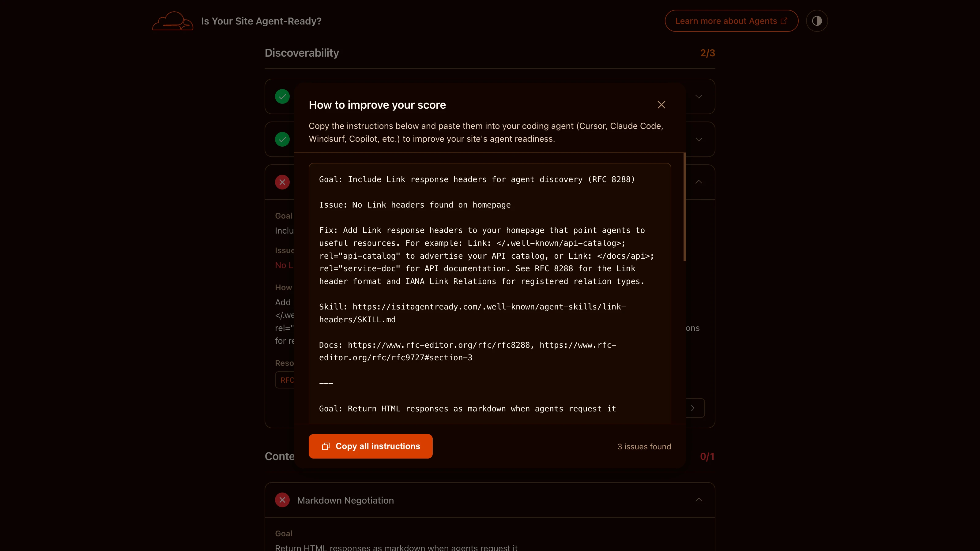
Task: Click the half-circle theme contrast icon
Action: pyautogui.click(x=817, y=21)
